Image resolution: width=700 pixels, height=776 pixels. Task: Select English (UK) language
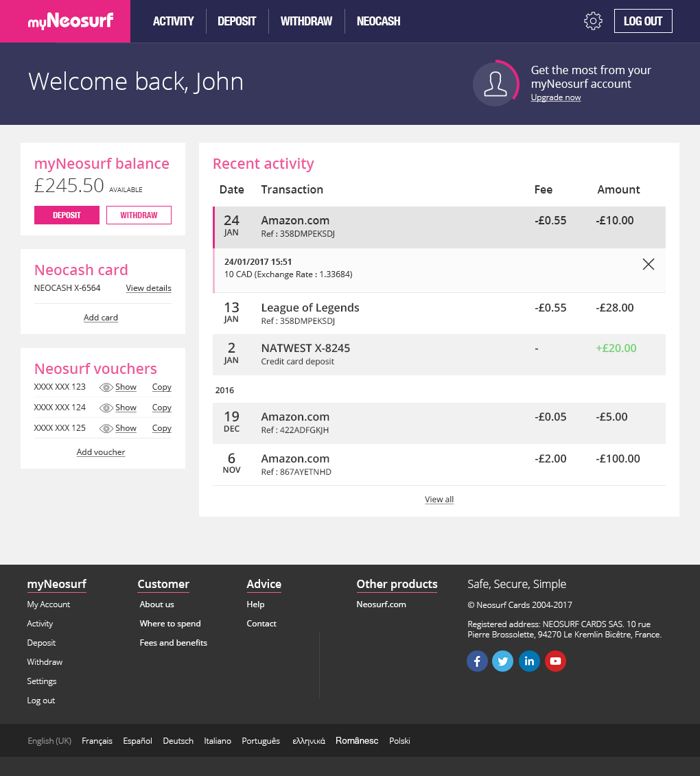pyautogui.click(x=49, y=741)
